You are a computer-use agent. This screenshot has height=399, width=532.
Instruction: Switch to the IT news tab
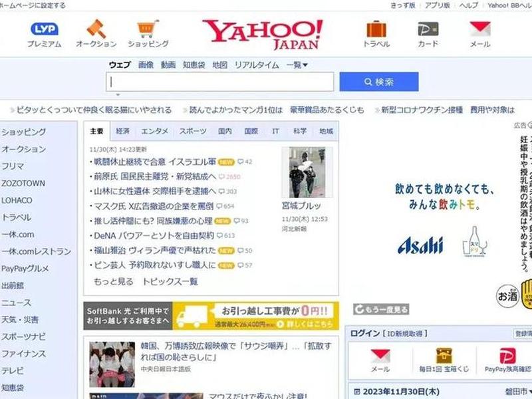pyautogui.click(x=275, y=131)
